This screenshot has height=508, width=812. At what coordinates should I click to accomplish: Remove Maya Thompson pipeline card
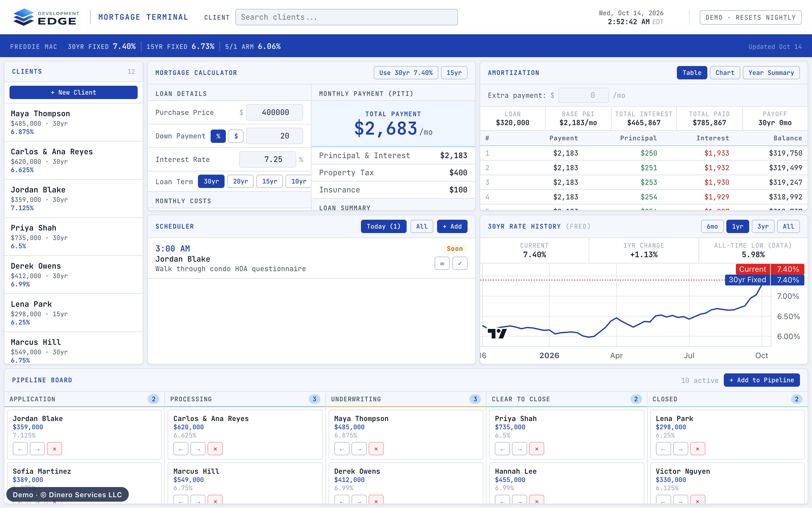[x=376, y=449]
